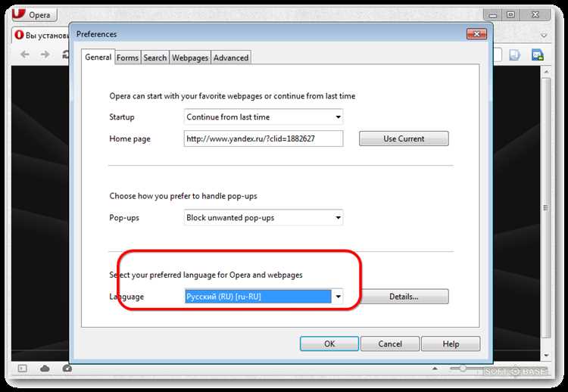Image resolution: width=568 pixels, height=392 pixels.
Task: Open the Pop-ups dropdown
Action: pyautogui.click(x=264, y=217)
